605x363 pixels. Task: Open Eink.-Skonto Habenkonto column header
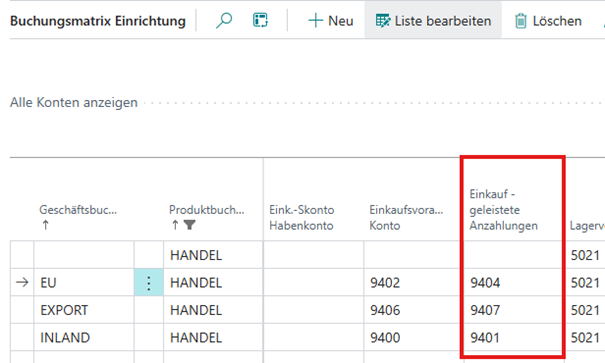(x=301, y=218)
